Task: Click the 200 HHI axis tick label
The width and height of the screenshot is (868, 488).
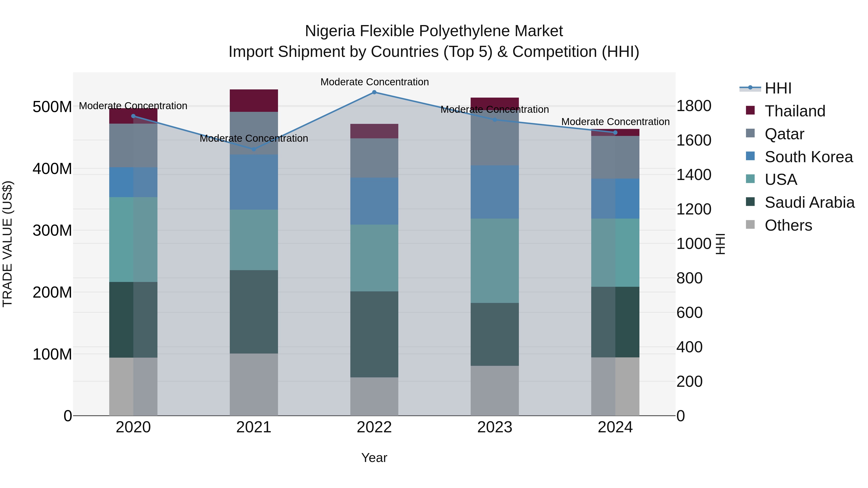Action: click(x=690, y=381)
